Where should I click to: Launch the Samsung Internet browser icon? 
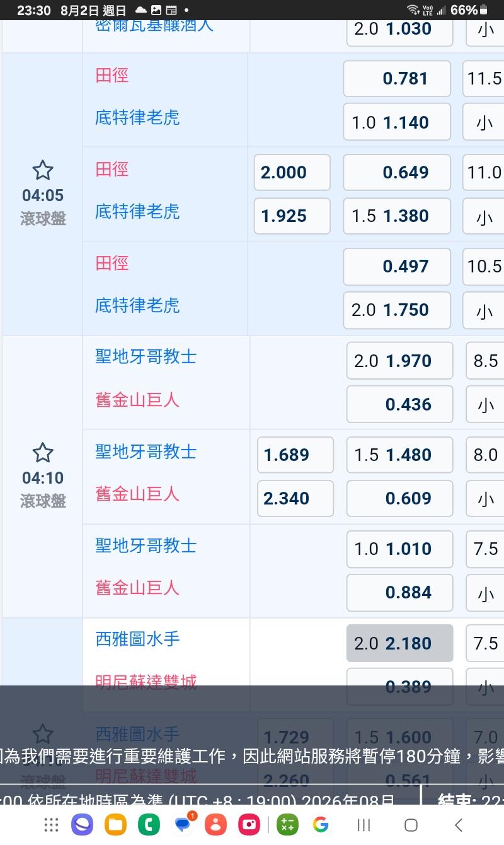pos(82,824)
